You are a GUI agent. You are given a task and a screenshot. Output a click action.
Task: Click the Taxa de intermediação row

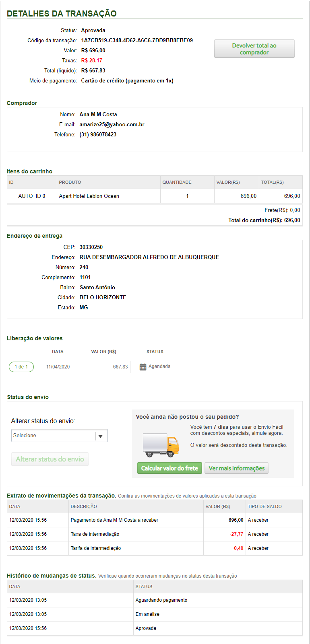click(95, 534)
